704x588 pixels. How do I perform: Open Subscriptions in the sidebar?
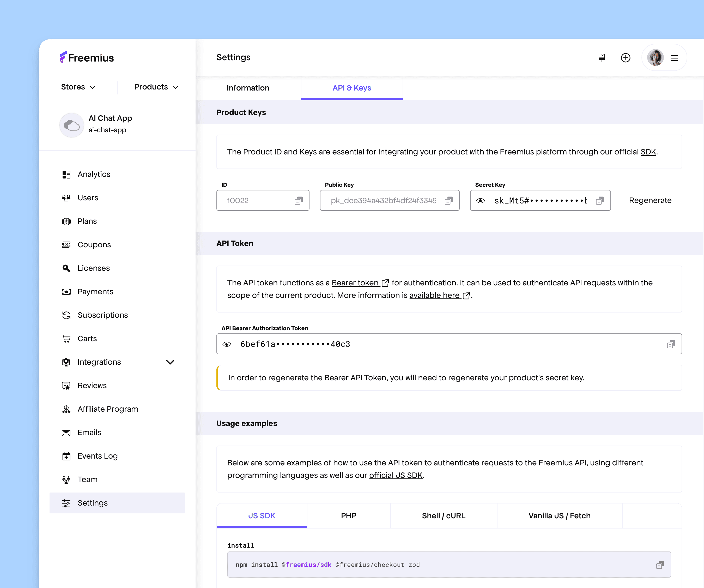click(117, 315)
